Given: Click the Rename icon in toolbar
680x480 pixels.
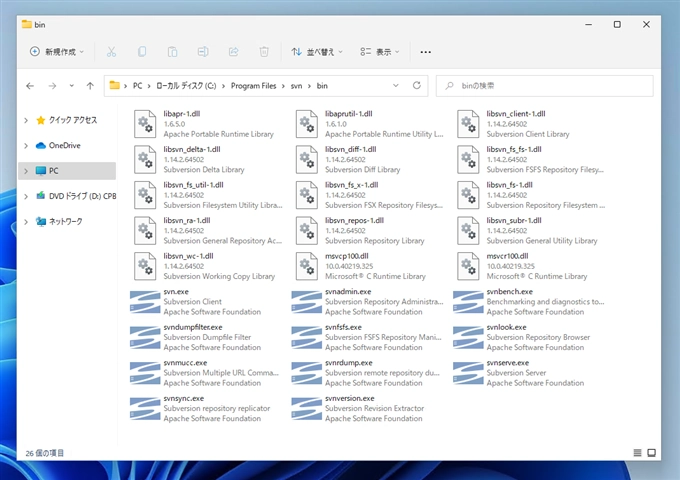Looking at the screenshot, I should (x=203, y=51).
